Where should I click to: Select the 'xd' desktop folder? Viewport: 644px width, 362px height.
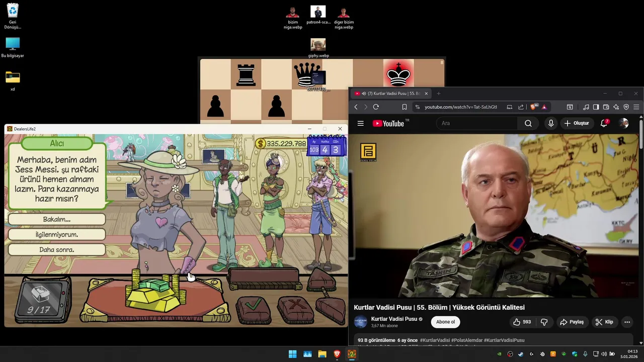coord(13,80)
